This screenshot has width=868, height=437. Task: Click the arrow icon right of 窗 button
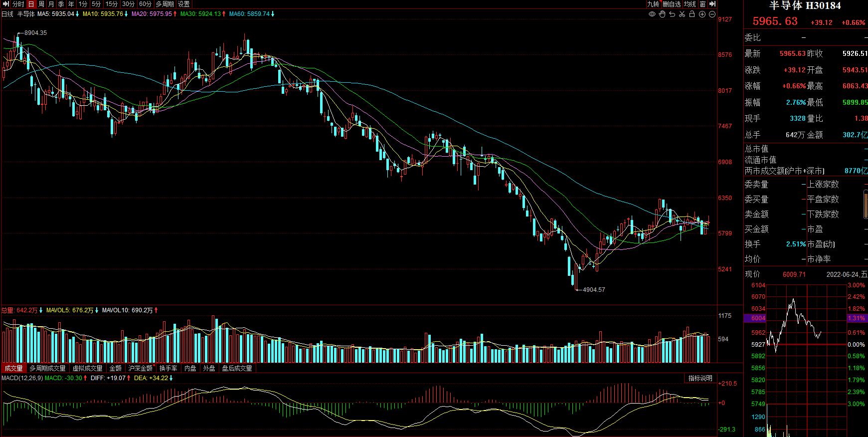pyautogui.click(x=712, y=4)
